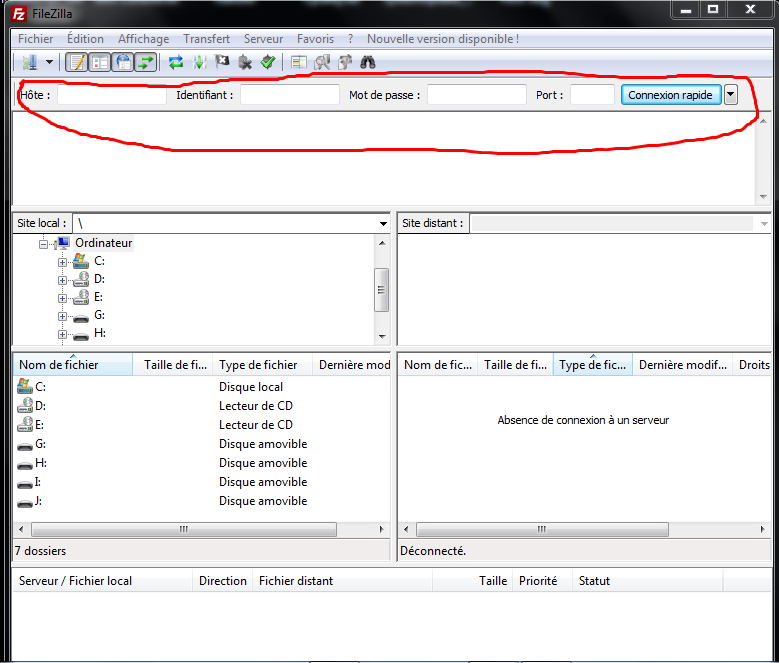Screen dimensions: 779x663
Task: Expand the D: drive tree node
Action: [x=62, y=280]
